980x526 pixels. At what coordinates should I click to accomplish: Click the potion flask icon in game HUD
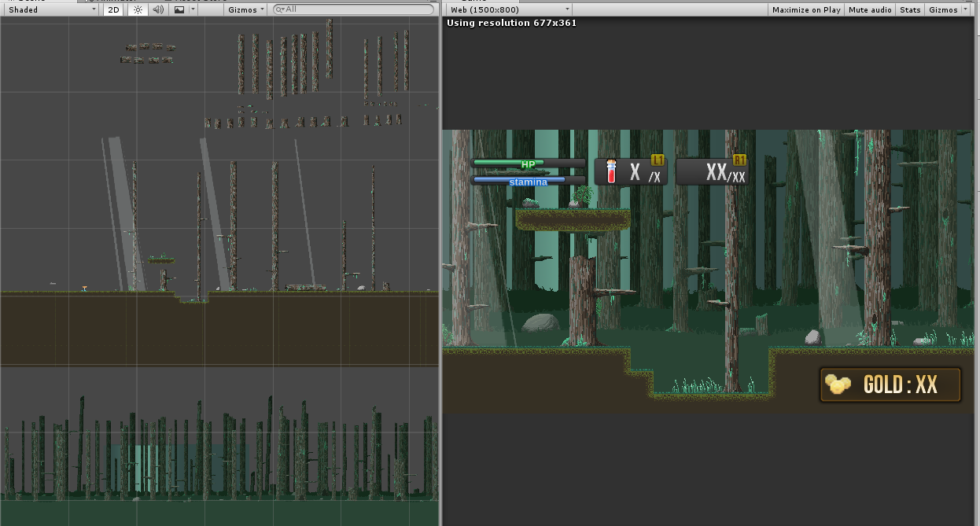[611, 171]
